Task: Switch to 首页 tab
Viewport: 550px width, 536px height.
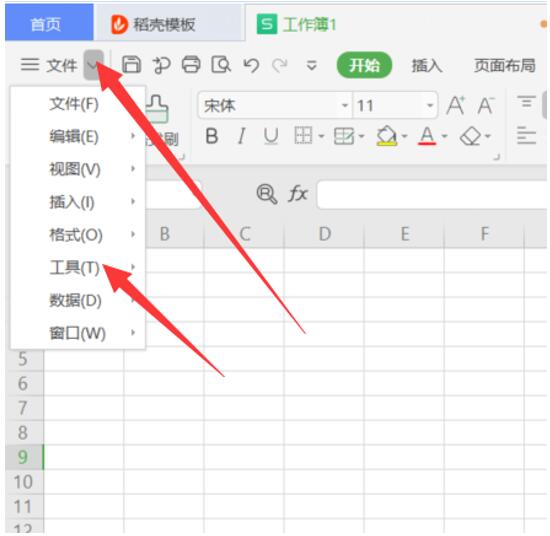Action: click(x=49, y=22)
